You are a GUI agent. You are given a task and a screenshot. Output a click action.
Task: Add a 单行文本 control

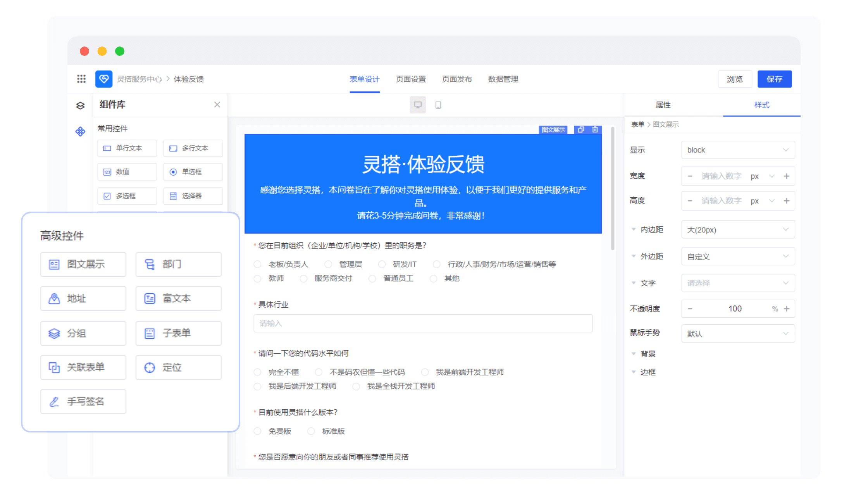pyautogui.click(x=127, y=148)
